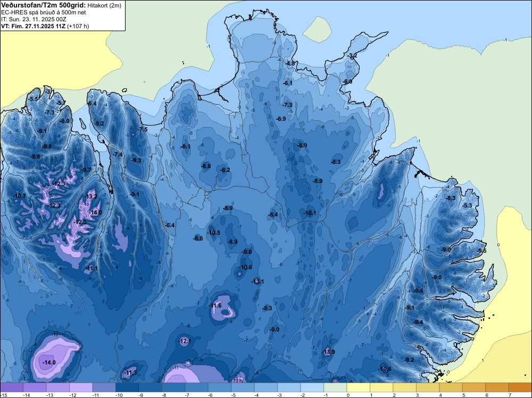Click the -8.6 temperature value on map

pos(205,166)
